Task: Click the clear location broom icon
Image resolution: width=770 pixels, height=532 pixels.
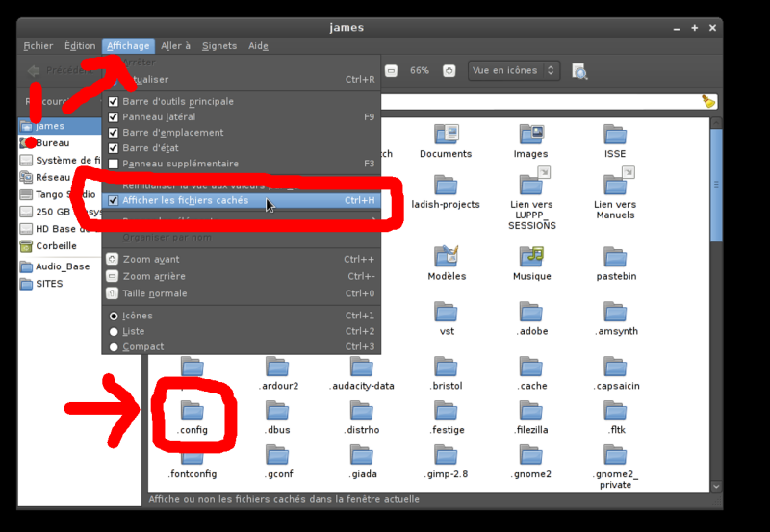Action: coord(708,101)
